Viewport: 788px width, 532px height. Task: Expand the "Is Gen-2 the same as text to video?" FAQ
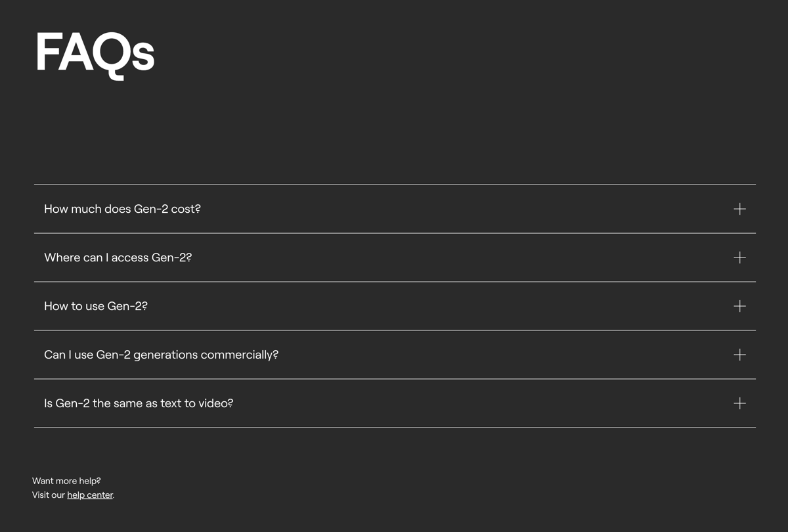pos(394,403)
